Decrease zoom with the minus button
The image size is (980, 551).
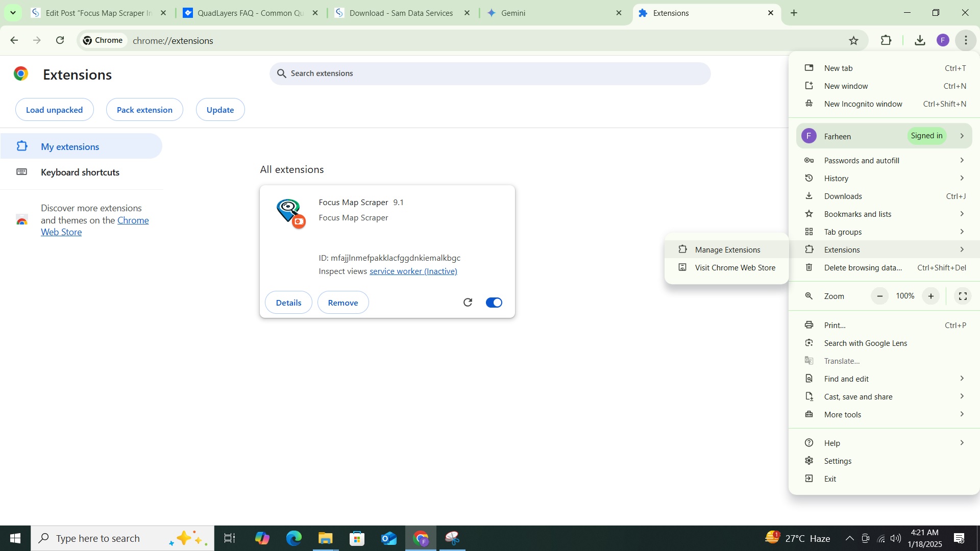click(x=879, y=296)
